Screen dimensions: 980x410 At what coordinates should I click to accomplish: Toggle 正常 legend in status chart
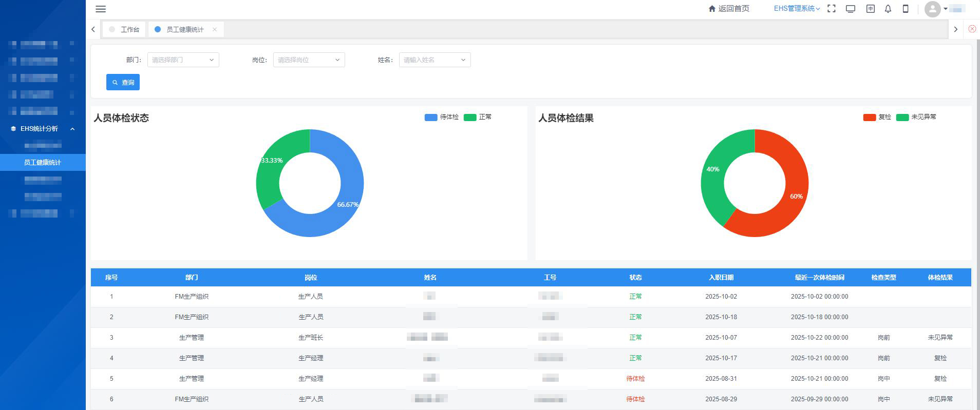coord(478,118)
